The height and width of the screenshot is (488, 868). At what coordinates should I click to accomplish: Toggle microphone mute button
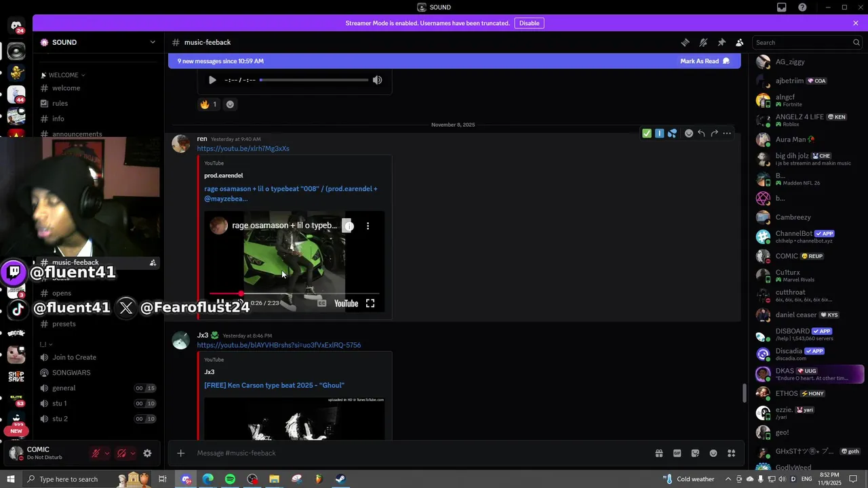96,453
